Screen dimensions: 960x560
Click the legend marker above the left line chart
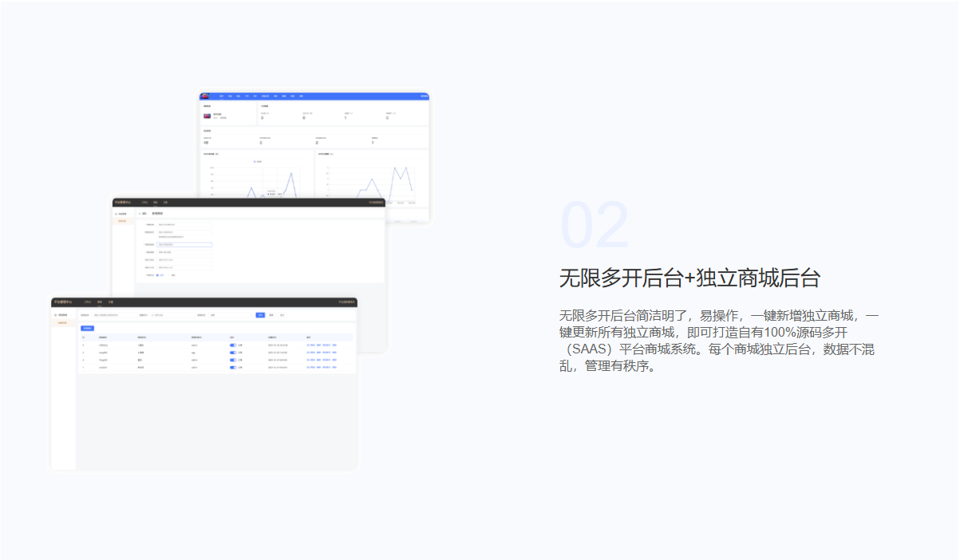[255, 161]
